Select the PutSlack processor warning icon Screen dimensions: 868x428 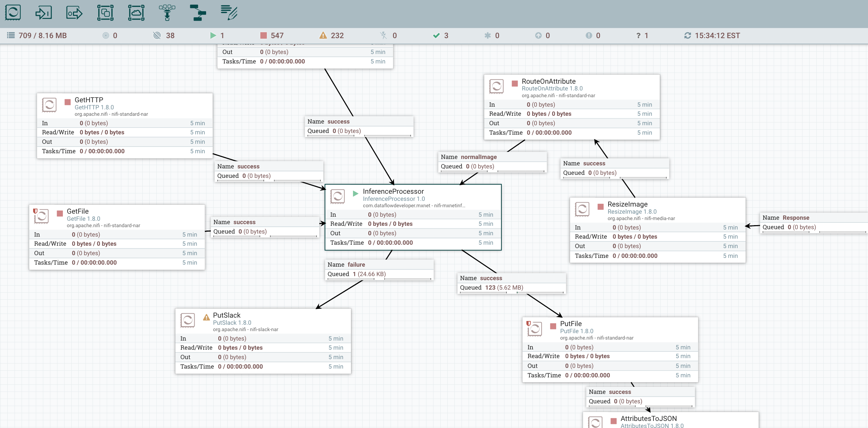pyautogui.click(x=206, y=317)
